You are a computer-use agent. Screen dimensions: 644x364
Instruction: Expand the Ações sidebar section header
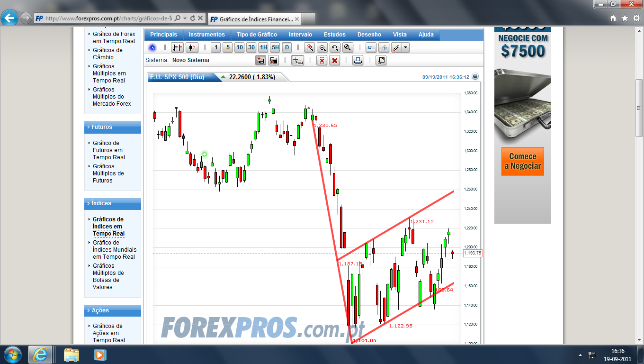tap(113, 310)
